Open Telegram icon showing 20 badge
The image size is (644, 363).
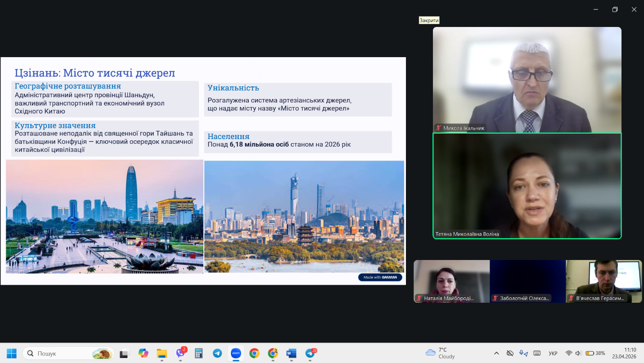[311, 354]
